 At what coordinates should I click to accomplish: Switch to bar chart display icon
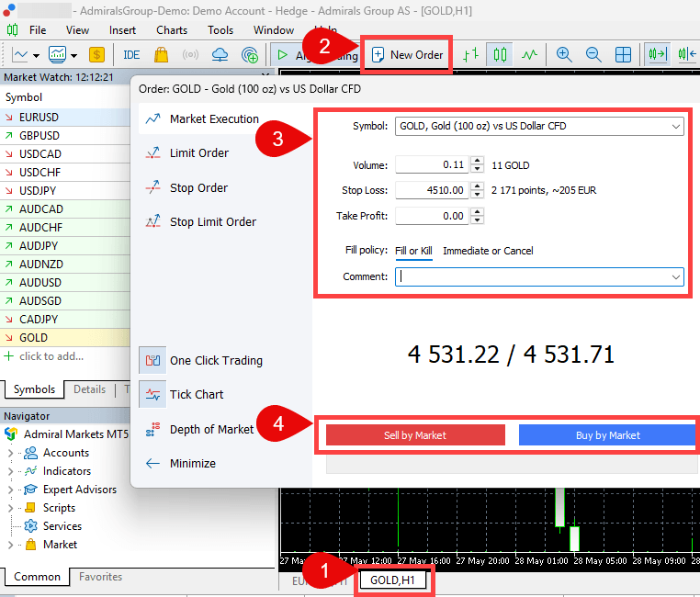470,55
